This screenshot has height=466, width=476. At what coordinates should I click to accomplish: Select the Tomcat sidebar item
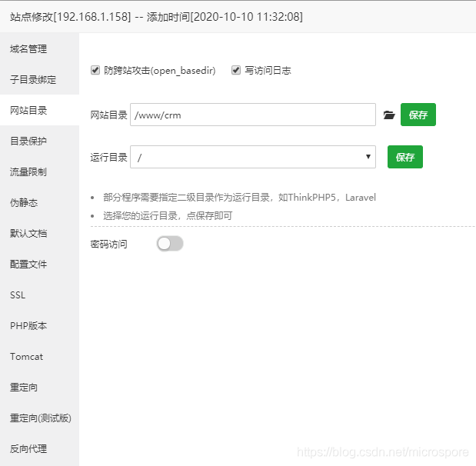click(x=39, y=356)
